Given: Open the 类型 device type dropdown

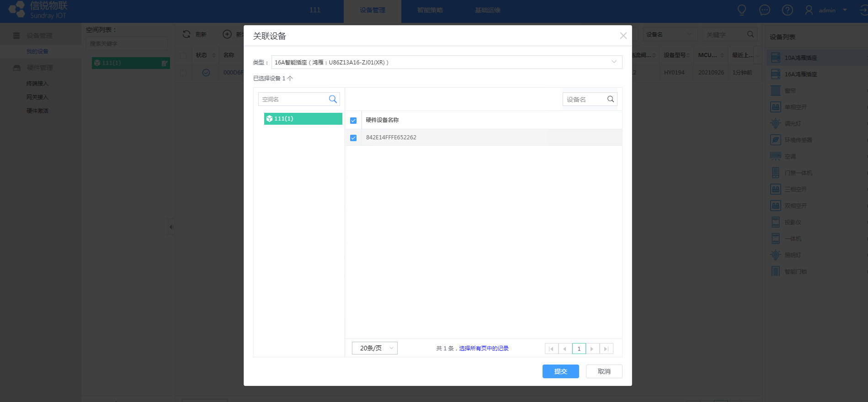Looking at the screenshot, I should point(447,62).
